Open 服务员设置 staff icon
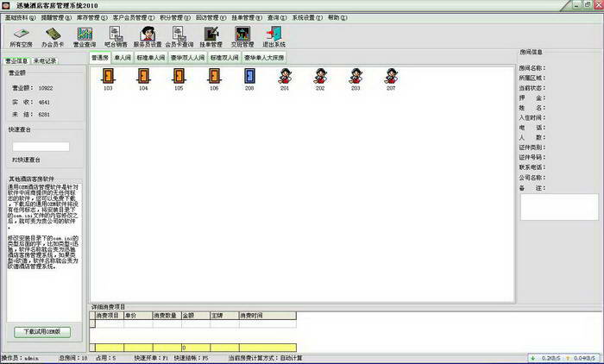The image size is (604, 364). [x=148, y=37]
